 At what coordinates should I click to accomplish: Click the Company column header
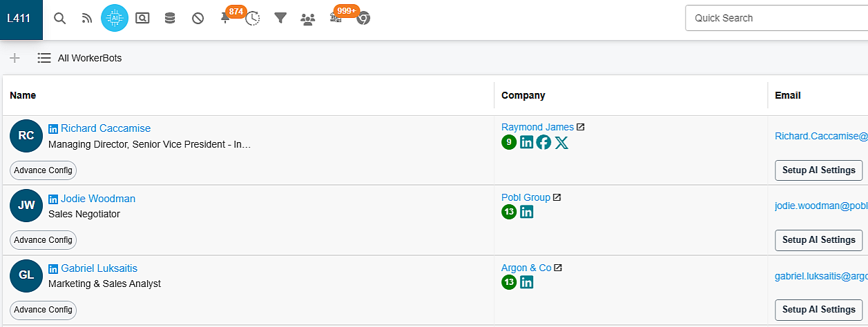coord(523,95)
